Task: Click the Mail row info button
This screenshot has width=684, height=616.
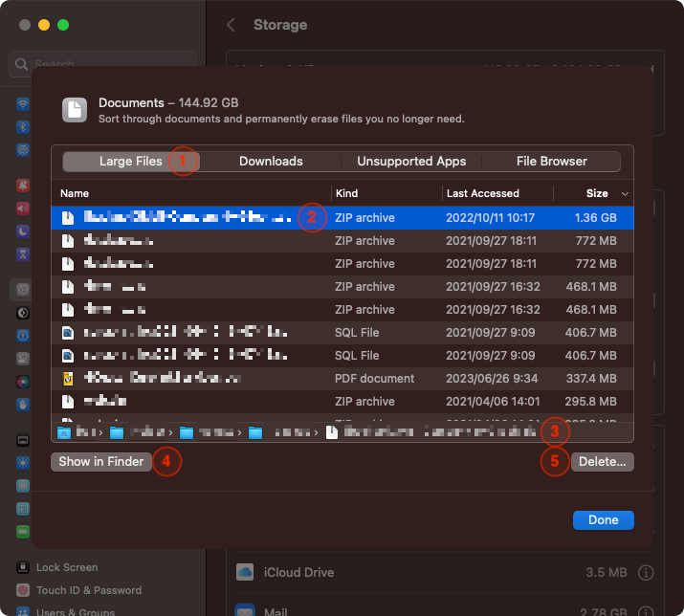Action: (x=646, y=611)
